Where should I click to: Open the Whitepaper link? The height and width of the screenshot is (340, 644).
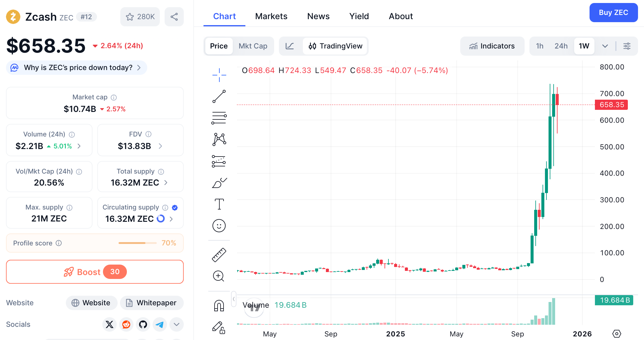pyautogui.click(x=152, y=303)
